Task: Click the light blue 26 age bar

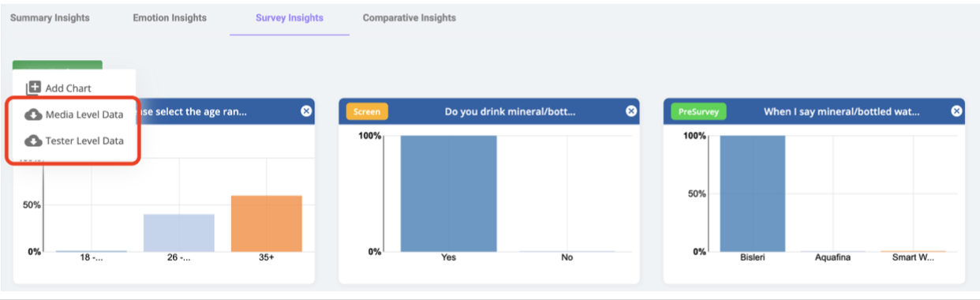Action: coord(179,233)
